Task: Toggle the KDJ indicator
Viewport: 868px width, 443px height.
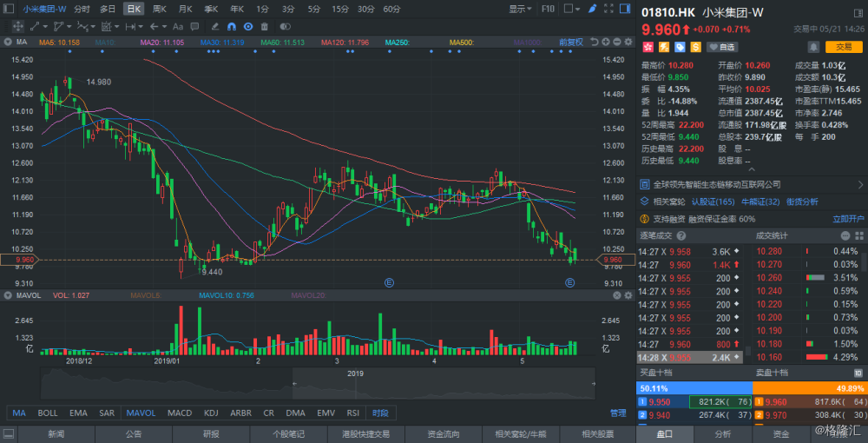Action: coord(211,413)
